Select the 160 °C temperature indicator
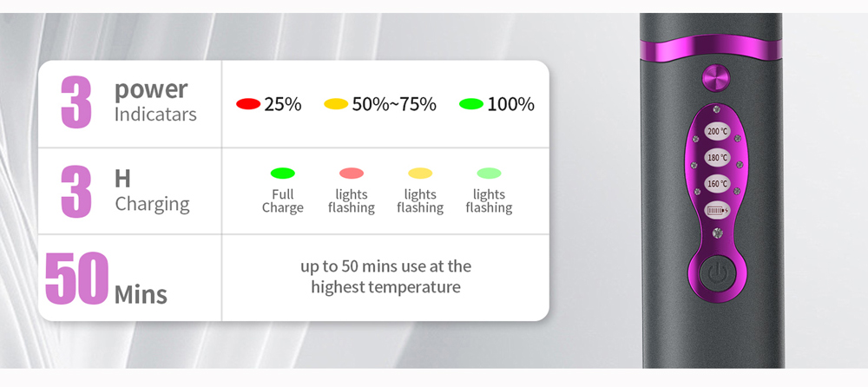 click(717, 183)
